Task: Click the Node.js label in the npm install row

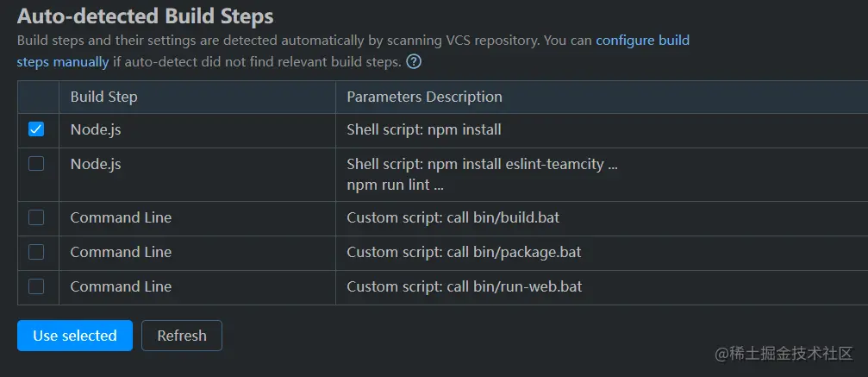Action: tap(94, 130)
